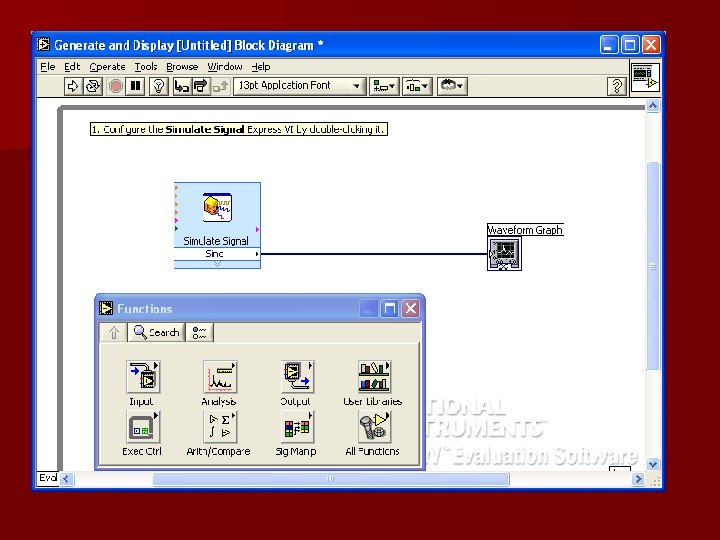Image resolution: width=720 pixels, height=540 pixels.
Task: Click the horizontal scrollbar thumb
Action: 331,479
